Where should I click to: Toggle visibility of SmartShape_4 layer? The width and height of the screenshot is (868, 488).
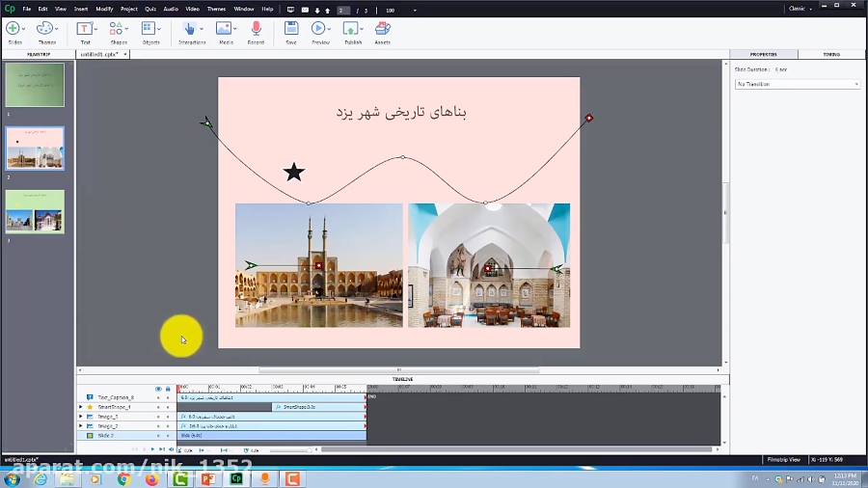coord(158,407)
